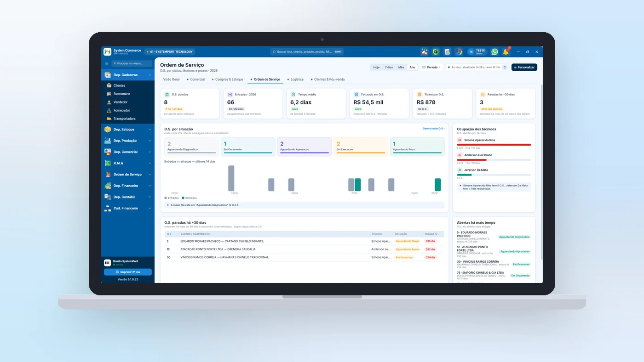Expand Dep. Estoque section
This screenshot has height=362, width=644.
point(128,130)
